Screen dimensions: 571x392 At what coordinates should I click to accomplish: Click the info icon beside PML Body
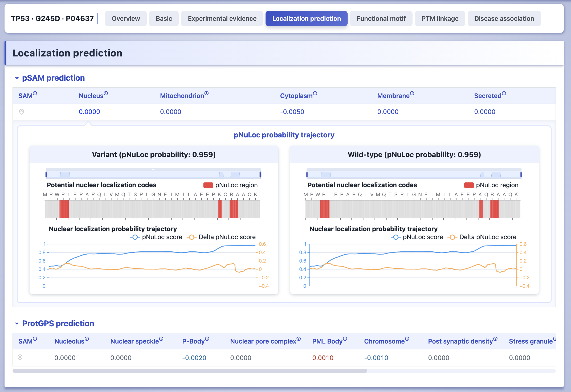pyautogui.click(x=345, y=339)
